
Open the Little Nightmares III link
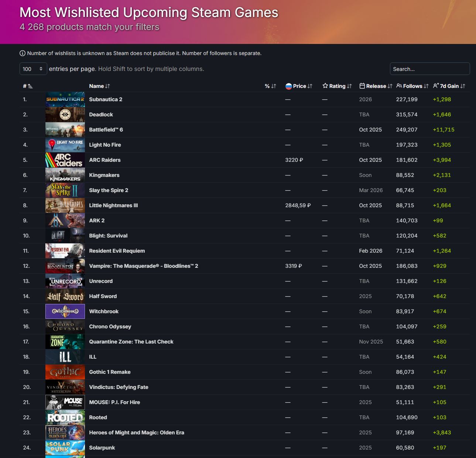pos(113,205)
